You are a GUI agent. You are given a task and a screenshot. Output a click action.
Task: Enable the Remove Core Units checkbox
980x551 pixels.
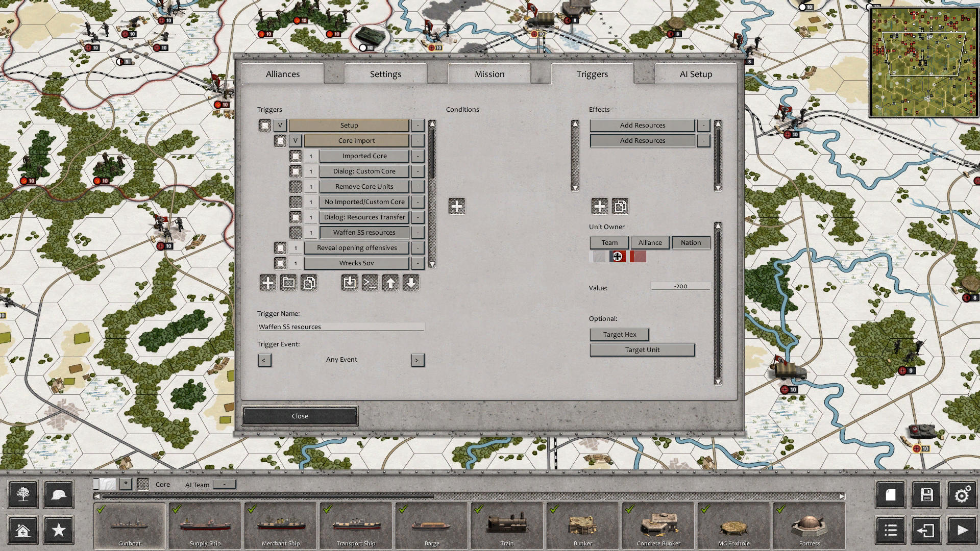click(x=296, y=186)
